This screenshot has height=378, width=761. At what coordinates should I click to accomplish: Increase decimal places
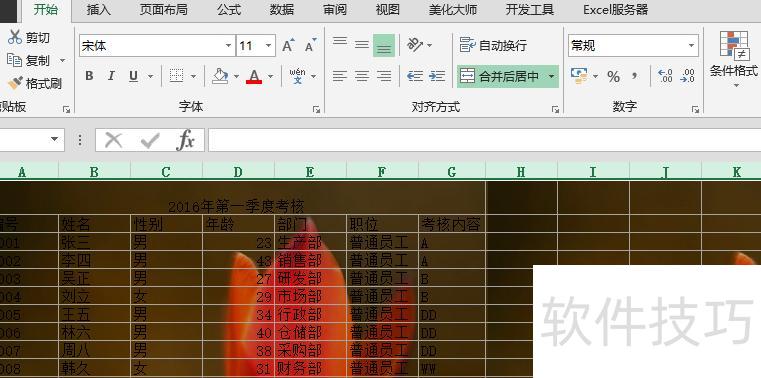click(665, 76)
